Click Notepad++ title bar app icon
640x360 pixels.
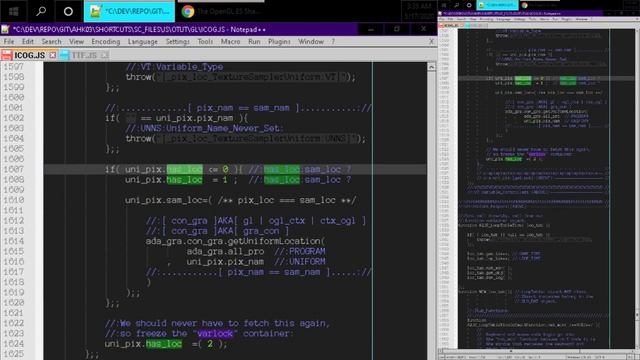(x=5, y=29)
